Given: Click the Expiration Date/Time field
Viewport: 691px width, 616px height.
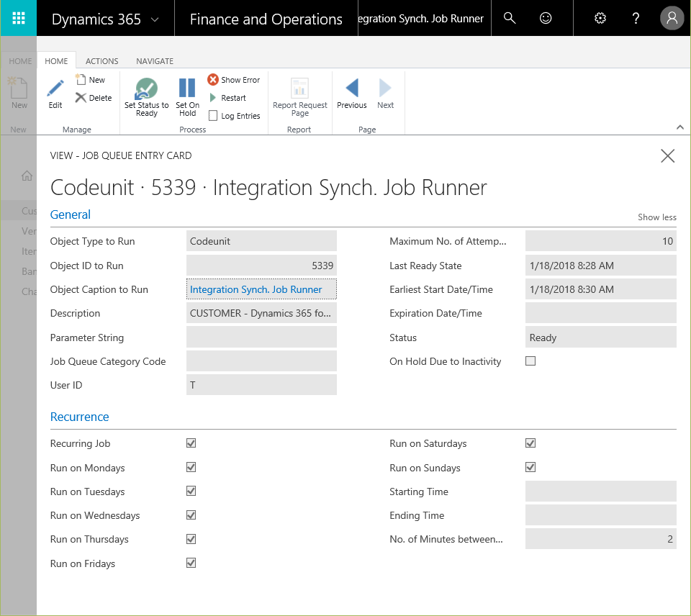Looking at the screenshot, I should tap(600, 313).
